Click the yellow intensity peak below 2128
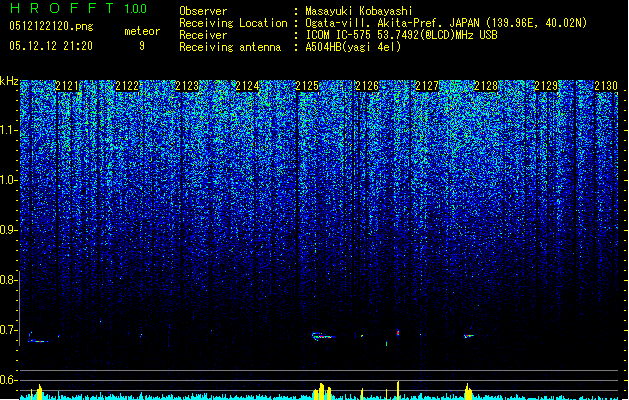This screenshot has width=629, height=400. tap(468, 391)
